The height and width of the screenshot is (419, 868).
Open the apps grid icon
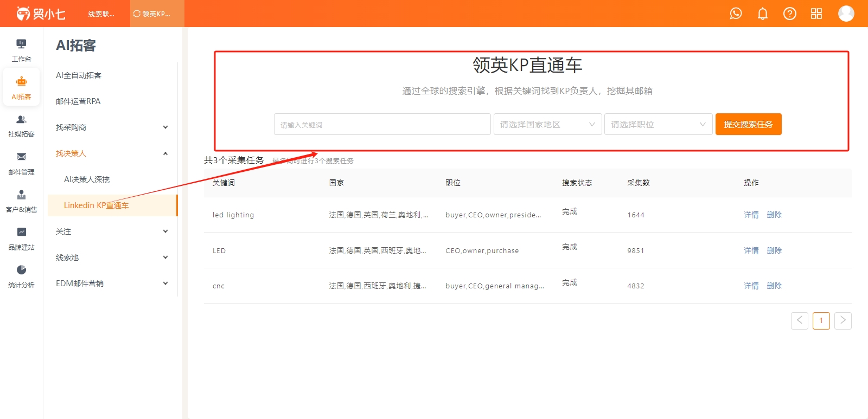[816, 14]
